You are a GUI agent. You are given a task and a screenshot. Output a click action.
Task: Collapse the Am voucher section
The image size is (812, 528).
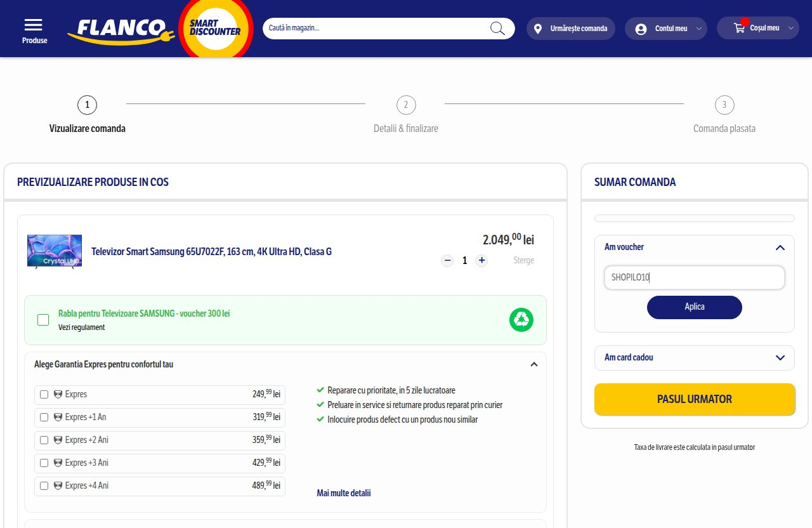[780, 247]
